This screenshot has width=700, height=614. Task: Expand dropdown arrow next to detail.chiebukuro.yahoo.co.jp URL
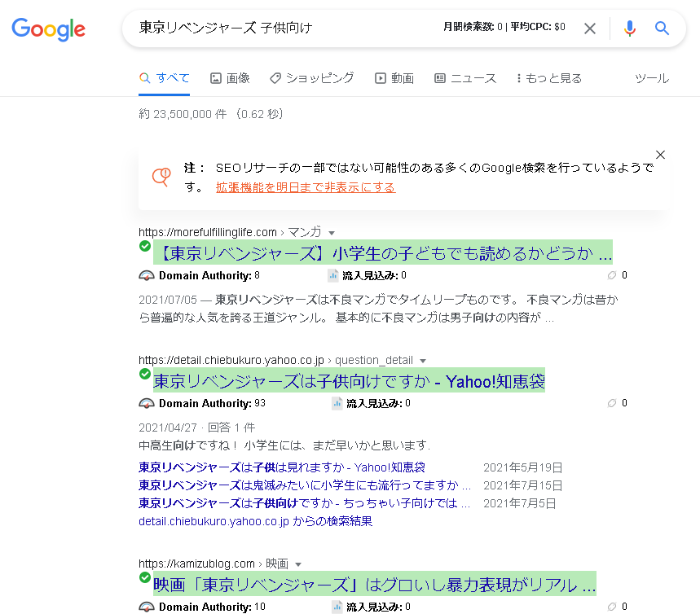pos(423,361)
